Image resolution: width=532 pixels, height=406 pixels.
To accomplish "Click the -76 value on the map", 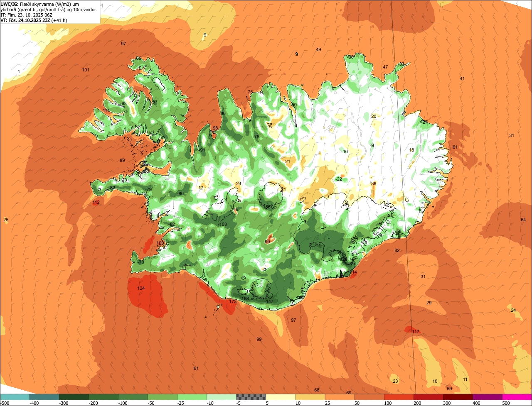I will click(x=256, y=137).
